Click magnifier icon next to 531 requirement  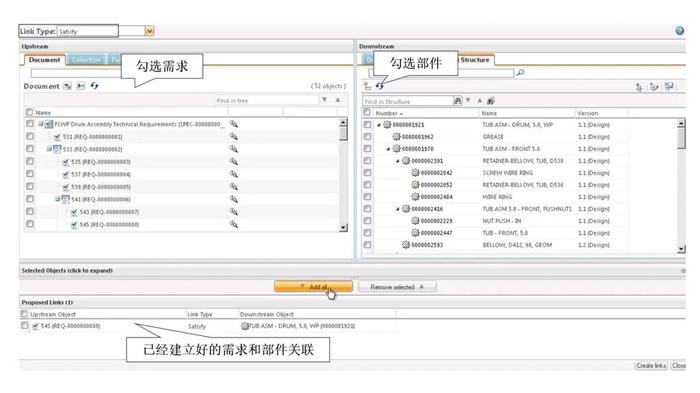coord(234,137)
